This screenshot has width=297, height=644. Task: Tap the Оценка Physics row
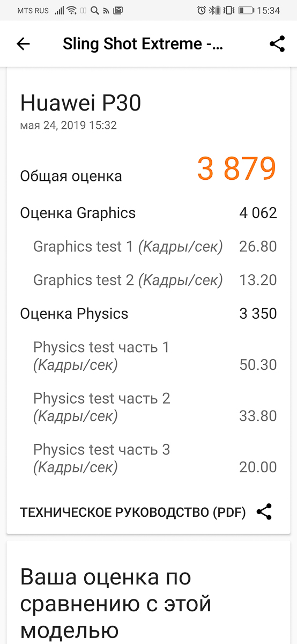coord(148,314)
